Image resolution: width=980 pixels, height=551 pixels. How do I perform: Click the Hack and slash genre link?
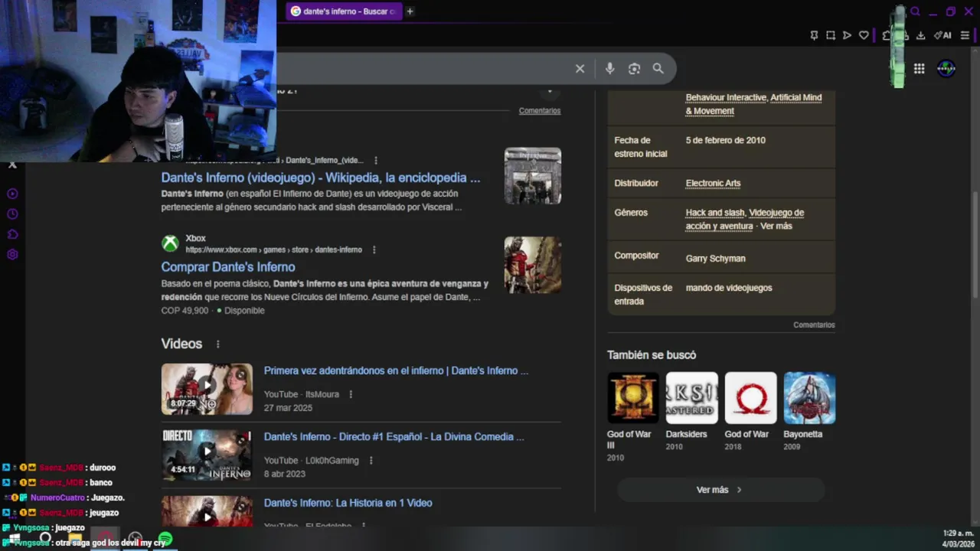click(x=715, y=213)
